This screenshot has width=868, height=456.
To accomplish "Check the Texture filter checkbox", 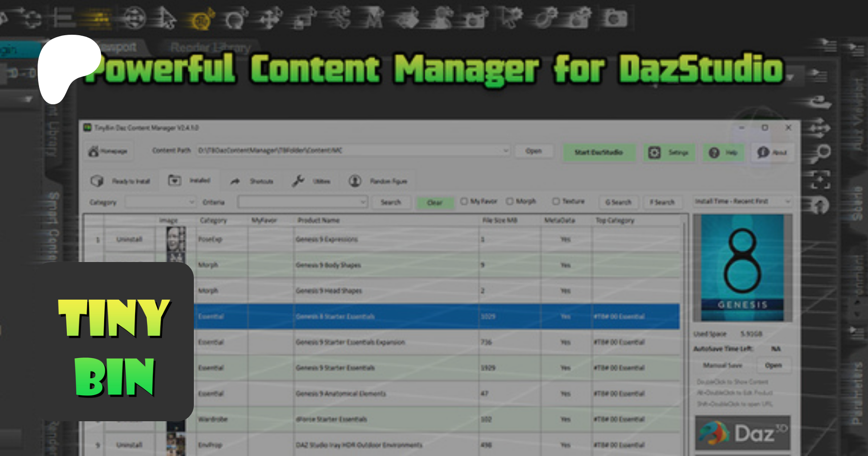I will click(556, 201).
